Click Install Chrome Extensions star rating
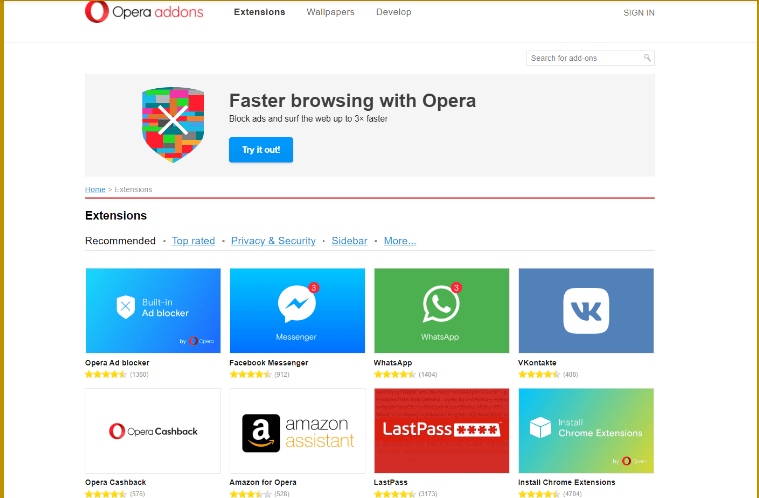 click(538, 494)
